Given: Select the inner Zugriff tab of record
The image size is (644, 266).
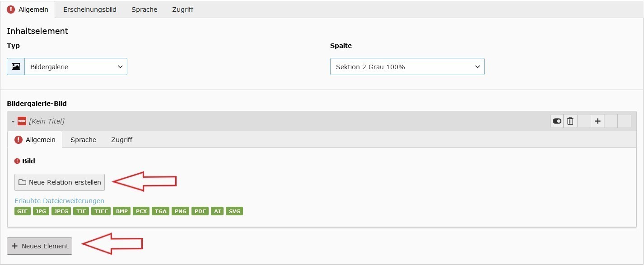Looking at the screenshot, I should coord(122,140).
